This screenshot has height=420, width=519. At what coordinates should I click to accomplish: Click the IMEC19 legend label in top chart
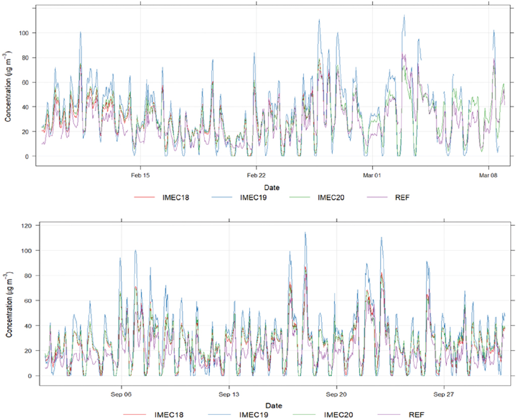253,198
